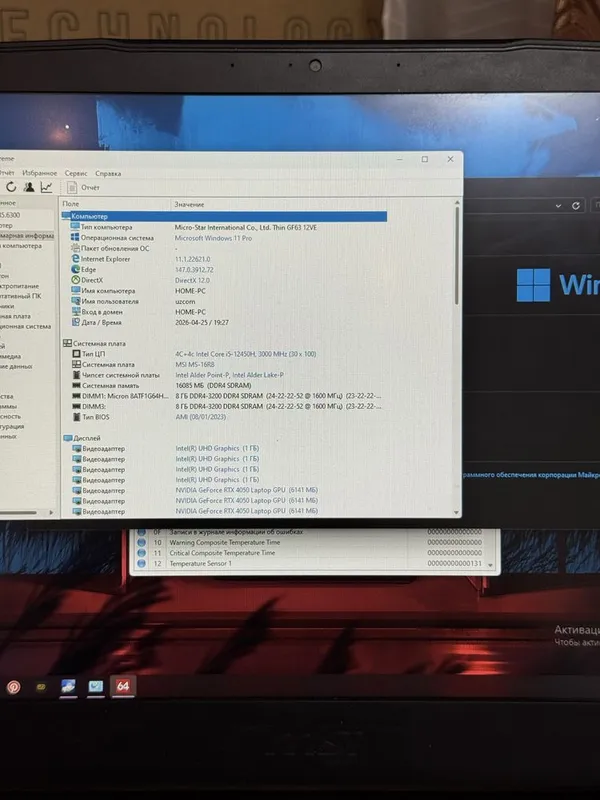Screen dimensions: 600x800
Task: Click the reload icon in the dark window
Action: pos(576,206)
